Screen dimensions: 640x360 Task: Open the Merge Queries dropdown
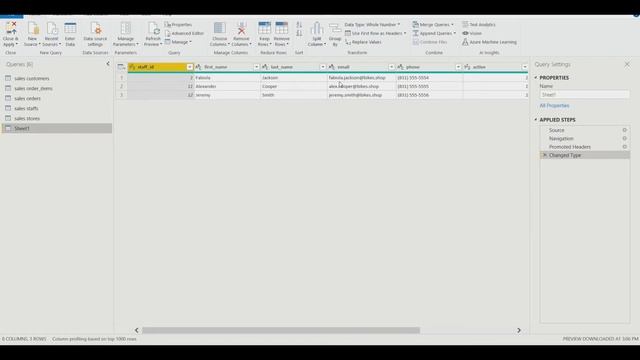click(x=433, y=24)
